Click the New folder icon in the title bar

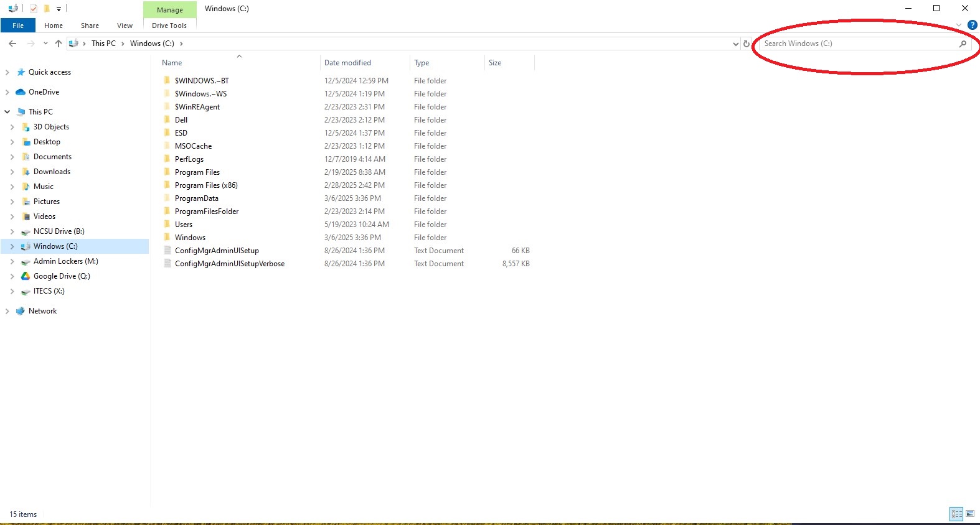(x=46, y=9)
